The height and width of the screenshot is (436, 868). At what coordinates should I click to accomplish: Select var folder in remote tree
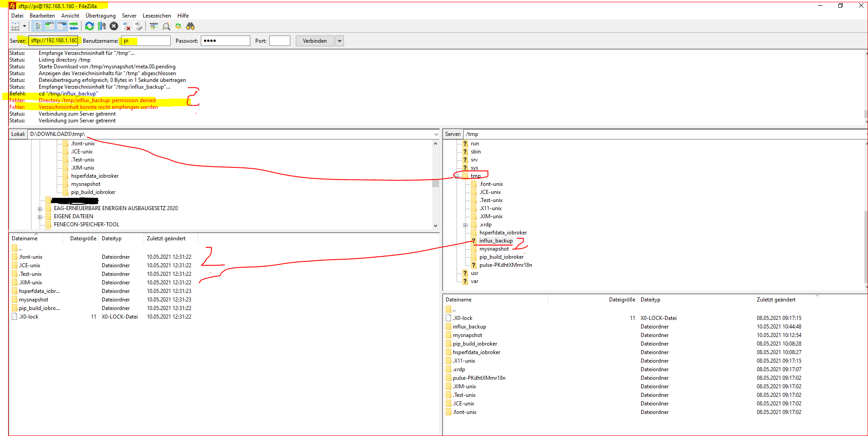[x=475, y=281]
